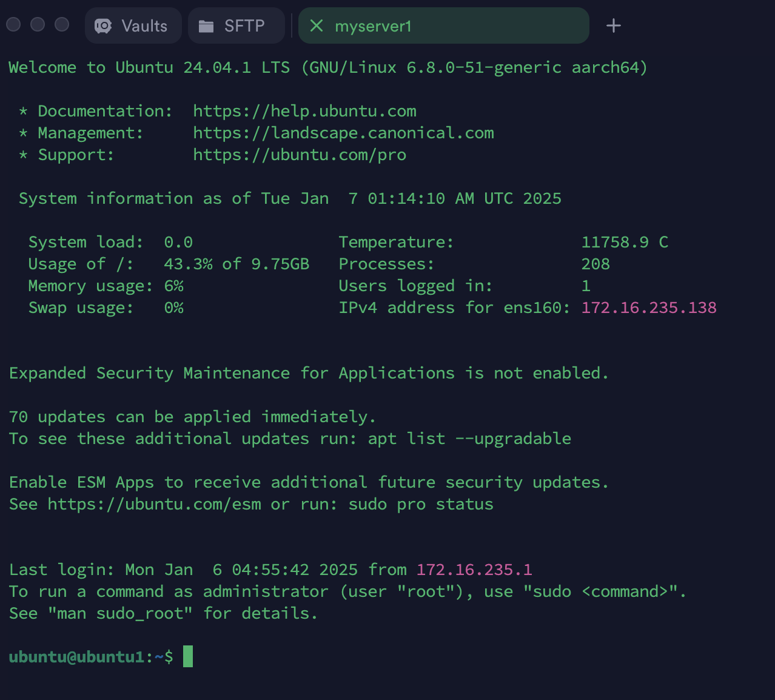Click the ubuntu@ubuntu1 prompt text
The height and width of the screenshot is (700, 775).
pos(76,657)
